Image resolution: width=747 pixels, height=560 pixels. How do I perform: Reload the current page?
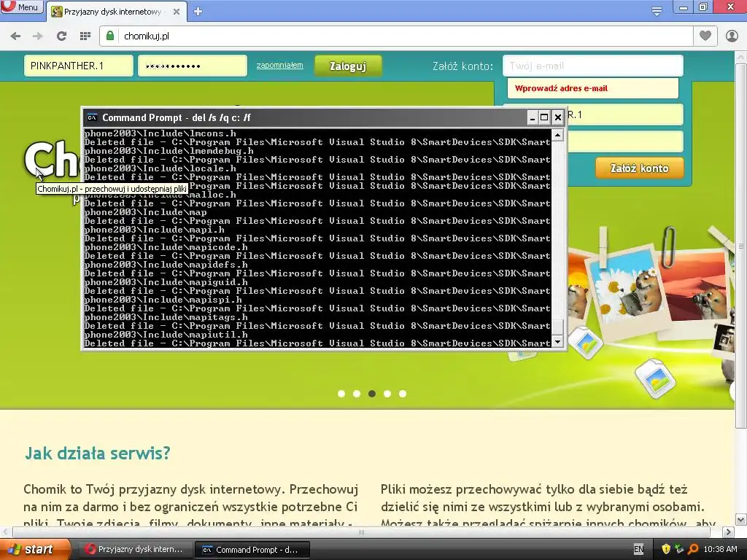61,36
